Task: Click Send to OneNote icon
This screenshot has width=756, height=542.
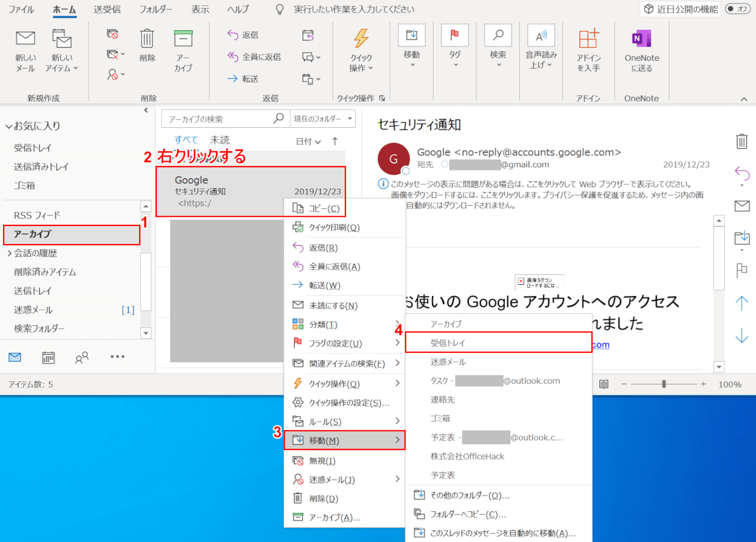Action: (641, 39)
